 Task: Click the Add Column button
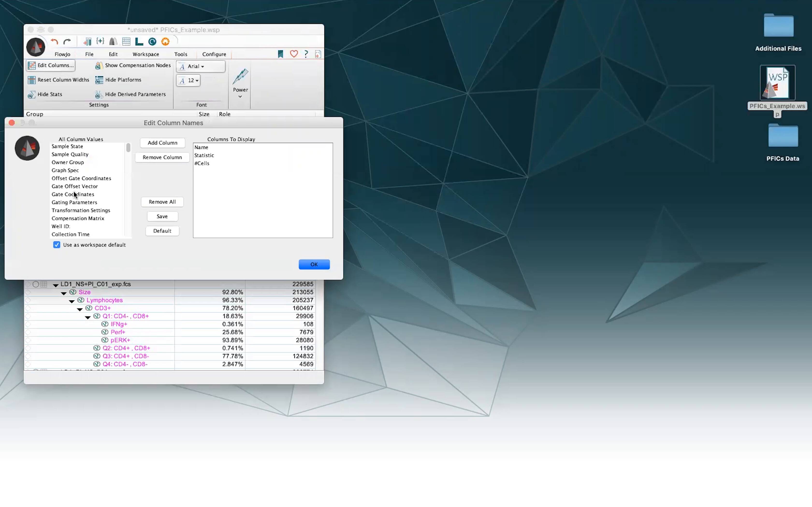click(x=162, y=143)
